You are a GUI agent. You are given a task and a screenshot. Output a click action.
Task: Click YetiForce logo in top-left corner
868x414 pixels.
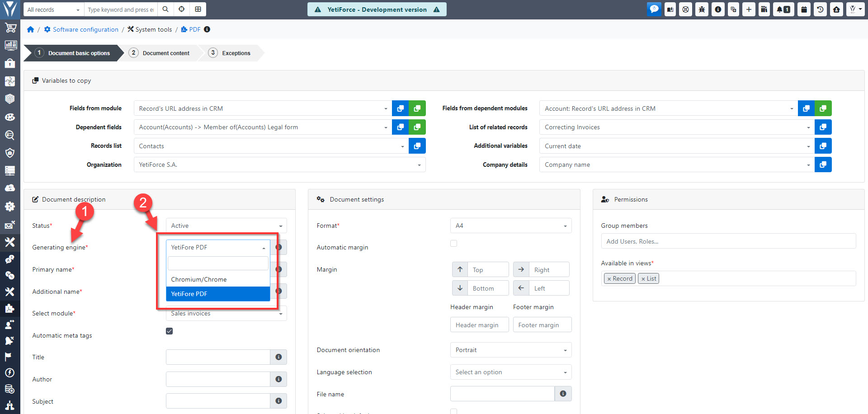10,9
